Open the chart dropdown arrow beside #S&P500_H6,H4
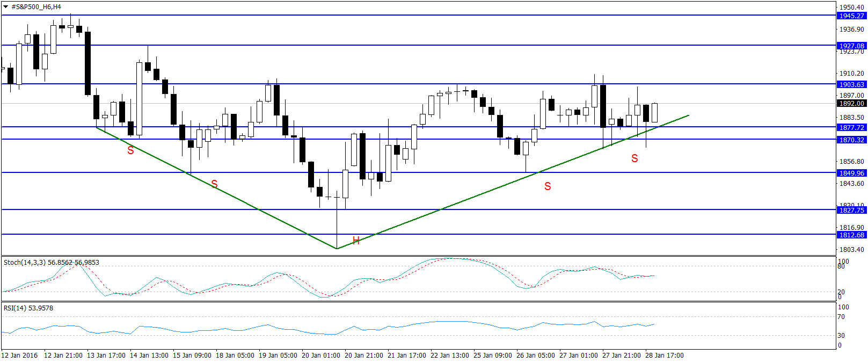Viewport: 868px width, 362px height. (x=6, y=7)
